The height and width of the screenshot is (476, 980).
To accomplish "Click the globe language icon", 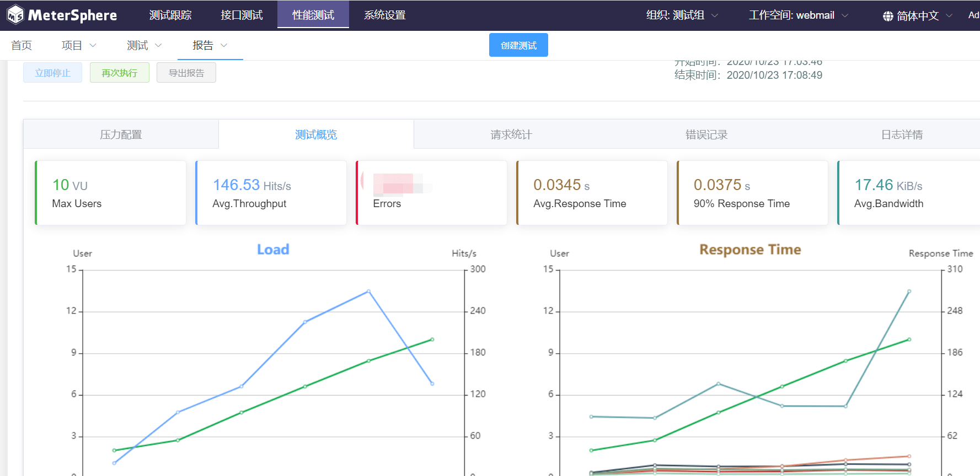I will (887, 16).
